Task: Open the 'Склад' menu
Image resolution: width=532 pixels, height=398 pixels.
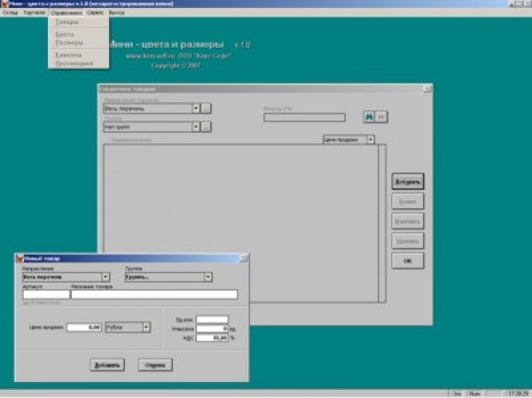Action: tap(10, 13)
